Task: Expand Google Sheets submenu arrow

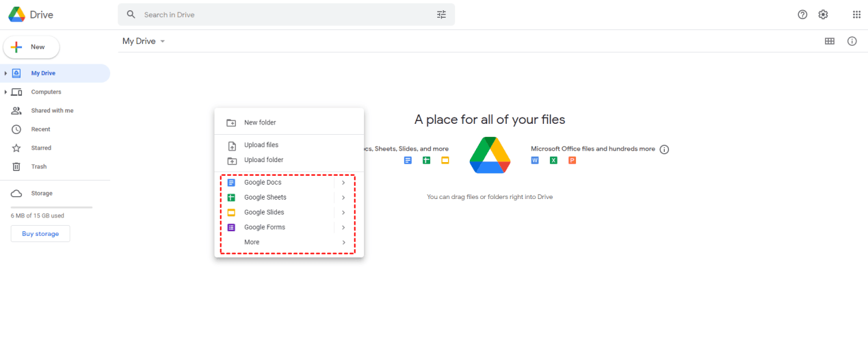Action: [343, 198]
